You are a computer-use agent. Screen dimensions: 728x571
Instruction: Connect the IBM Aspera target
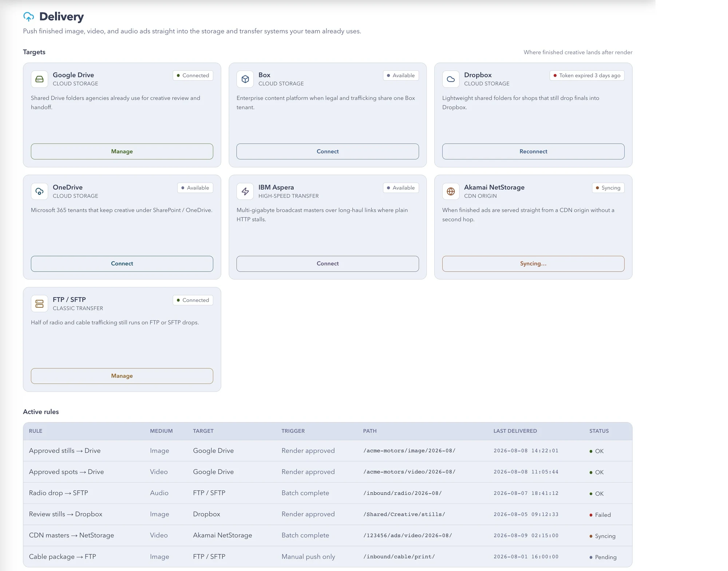click(328, 264)
